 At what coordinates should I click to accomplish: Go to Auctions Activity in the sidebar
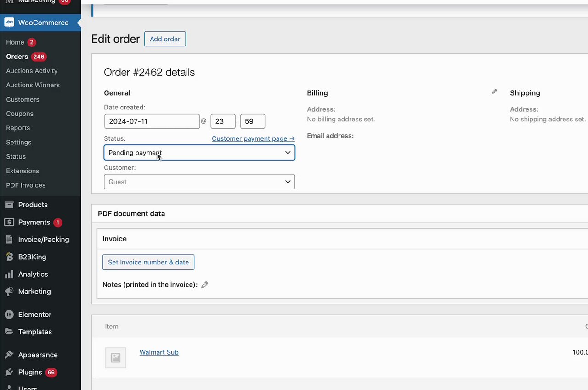tap(32, 71)
